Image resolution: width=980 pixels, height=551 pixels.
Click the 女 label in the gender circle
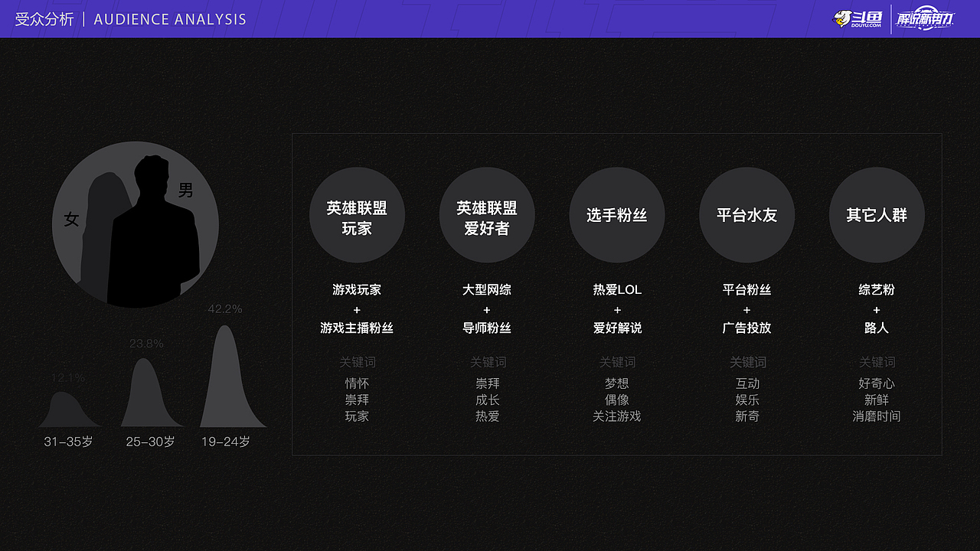pos(71,220)
